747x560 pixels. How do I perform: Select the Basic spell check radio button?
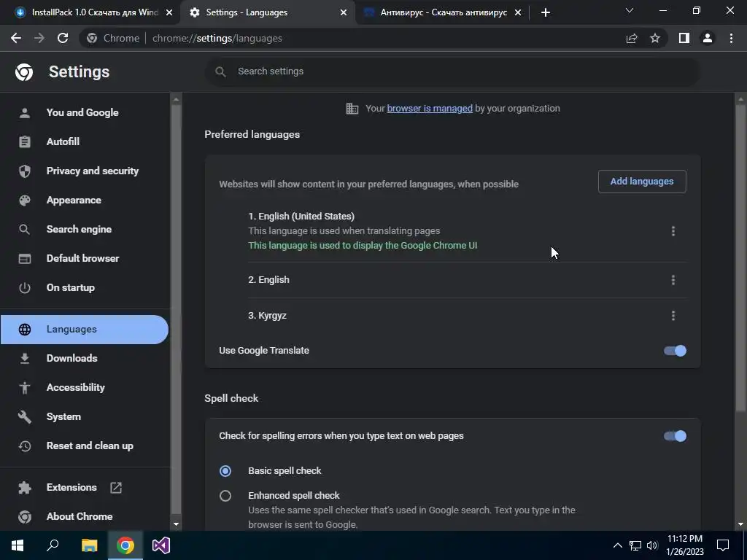point(225,471)
